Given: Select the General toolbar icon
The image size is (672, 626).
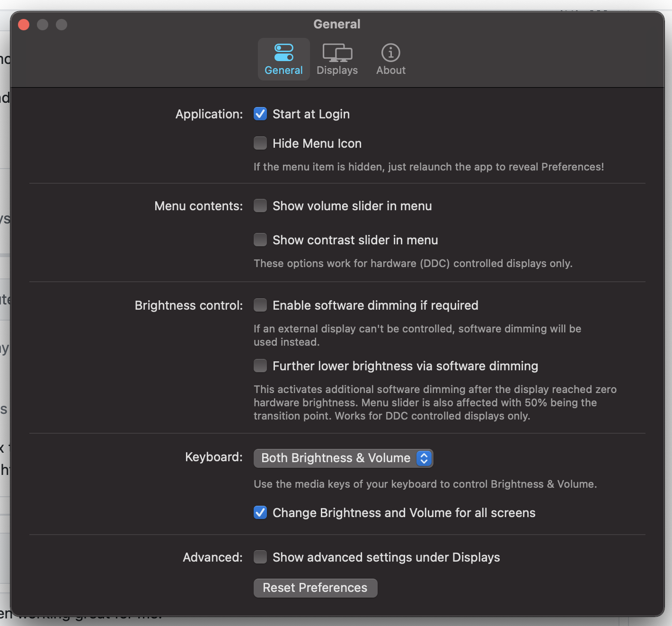Looking at the screenshot, I should (x=283, y=59).
